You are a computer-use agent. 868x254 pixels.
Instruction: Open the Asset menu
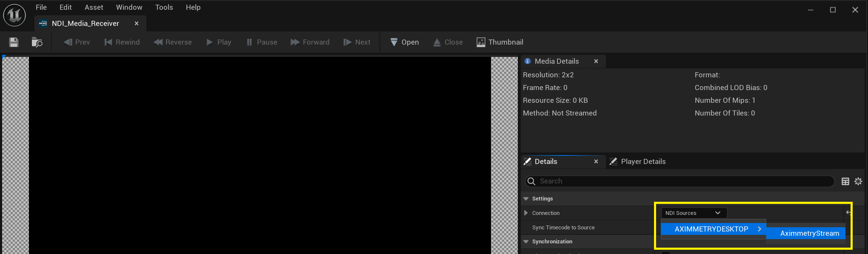click(94, 7)
